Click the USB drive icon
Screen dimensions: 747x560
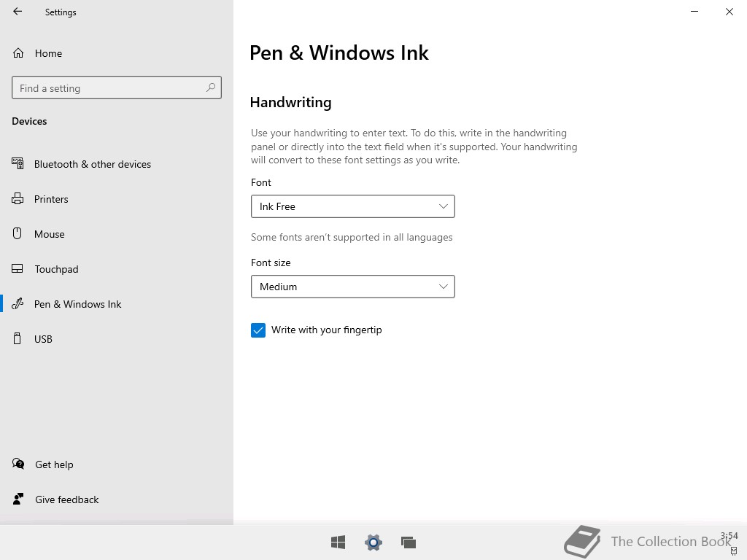(x=18, y=338)
